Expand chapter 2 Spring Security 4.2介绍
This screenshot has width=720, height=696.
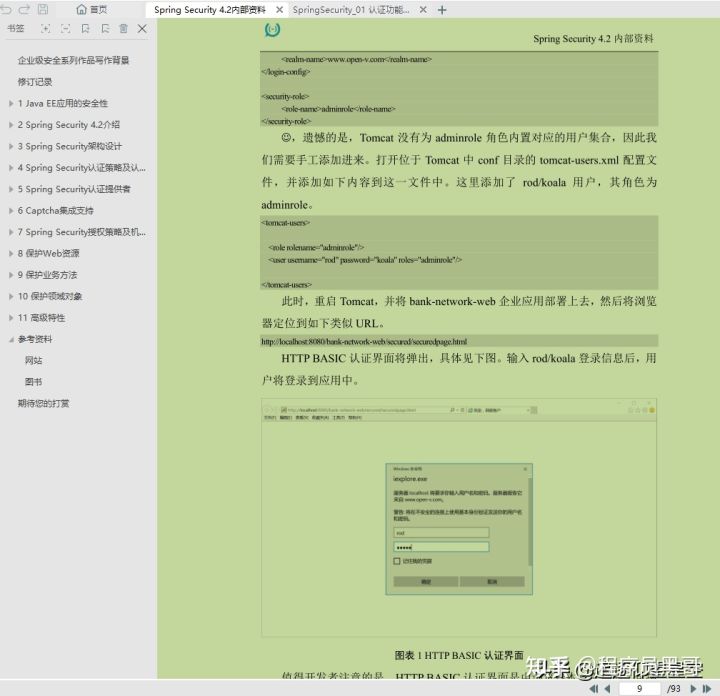point(11,125)
